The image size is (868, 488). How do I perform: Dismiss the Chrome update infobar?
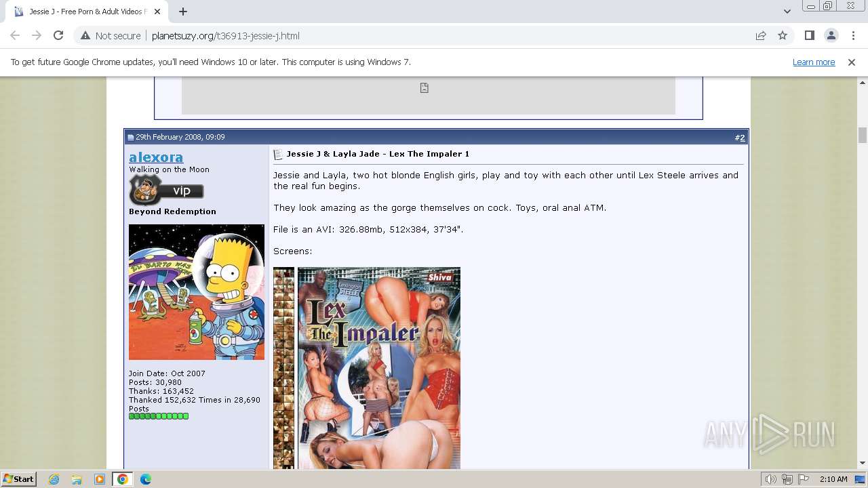[852, 62]
